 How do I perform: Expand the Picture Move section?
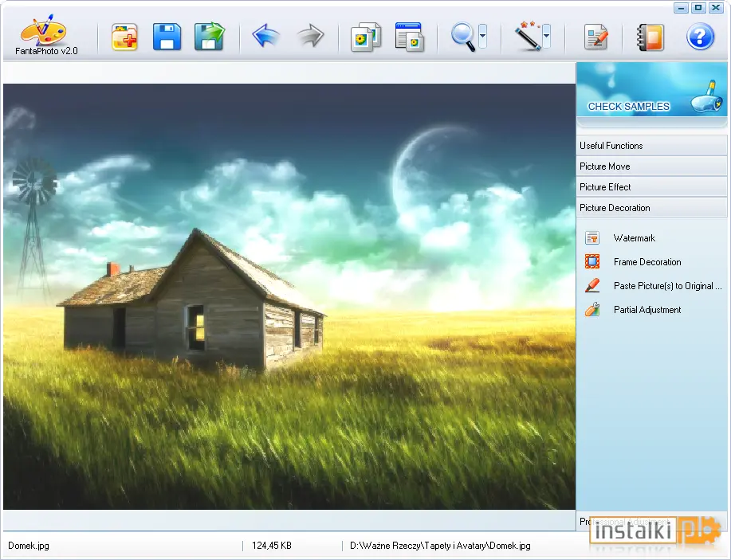(652, 166)
